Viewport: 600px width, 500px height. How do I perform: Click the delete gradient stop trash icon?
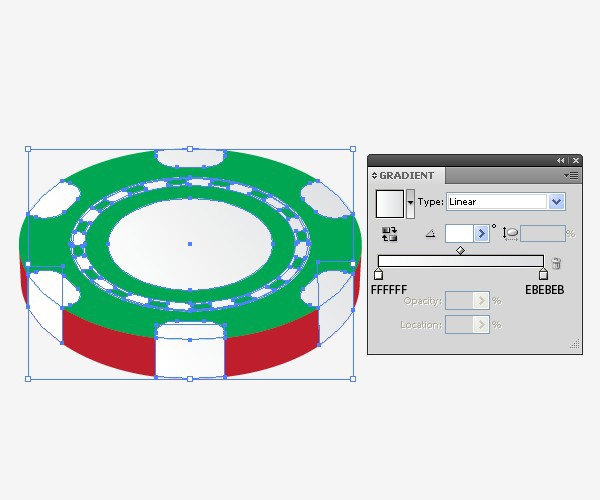coord(556,264)
